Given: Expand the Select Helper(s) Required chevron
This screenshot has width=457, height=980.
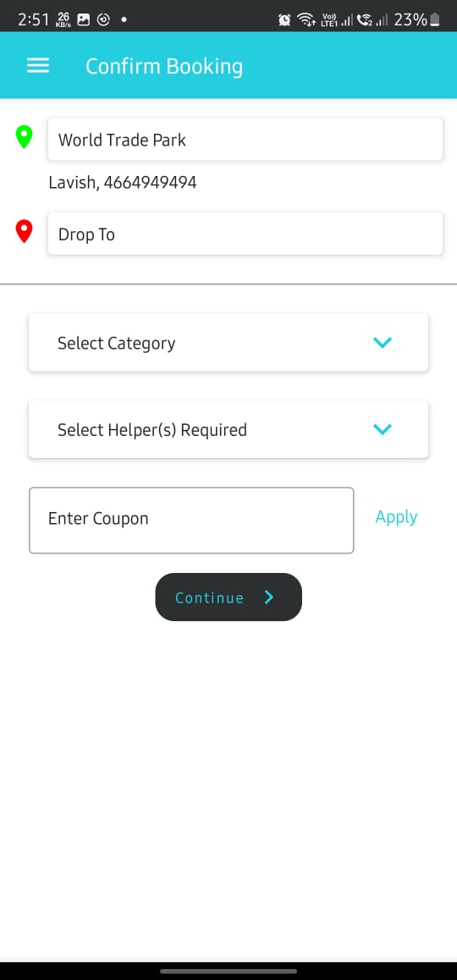Looking at the screenshot, I should coord(382,429).
